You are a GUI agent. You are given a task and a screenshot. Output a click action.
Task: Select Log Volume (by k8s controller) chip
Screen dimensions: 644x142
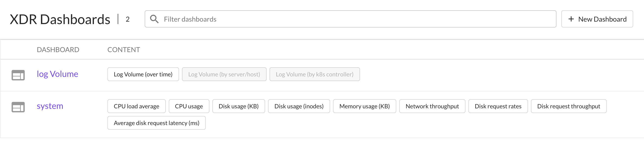tap(314, 74)
